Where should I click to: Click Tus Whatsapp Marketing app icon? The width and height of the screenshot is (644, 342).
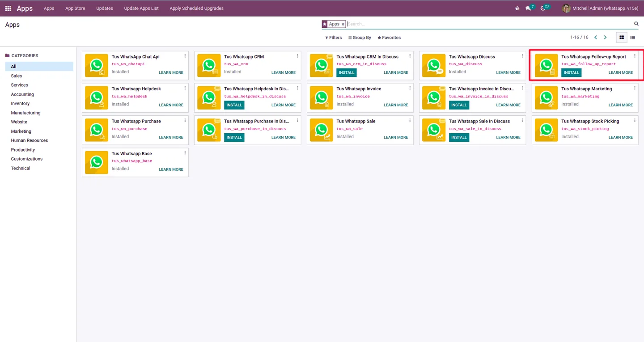pos(547,98)
